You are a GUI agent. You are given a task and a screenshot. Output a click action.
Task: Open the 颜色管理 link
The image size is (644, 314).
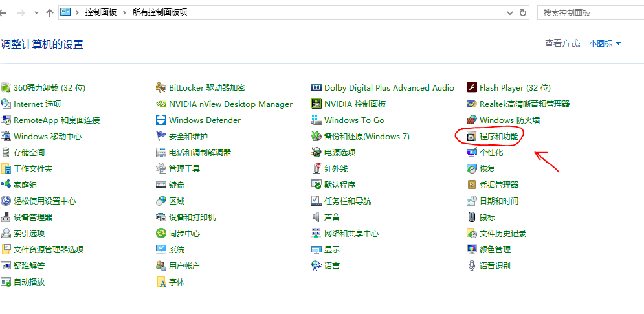[495, 249]
